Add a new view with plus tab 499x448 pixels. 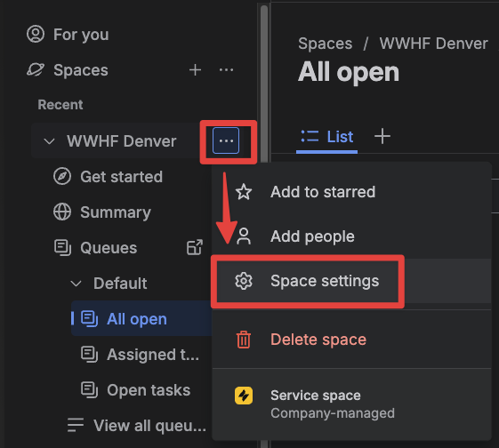pyautogui.click(x=382, y=137)
